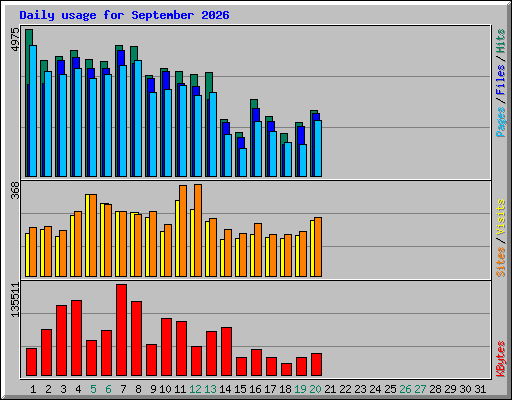
Task: Click green weekend day 6 label
Action: [108, 389]
